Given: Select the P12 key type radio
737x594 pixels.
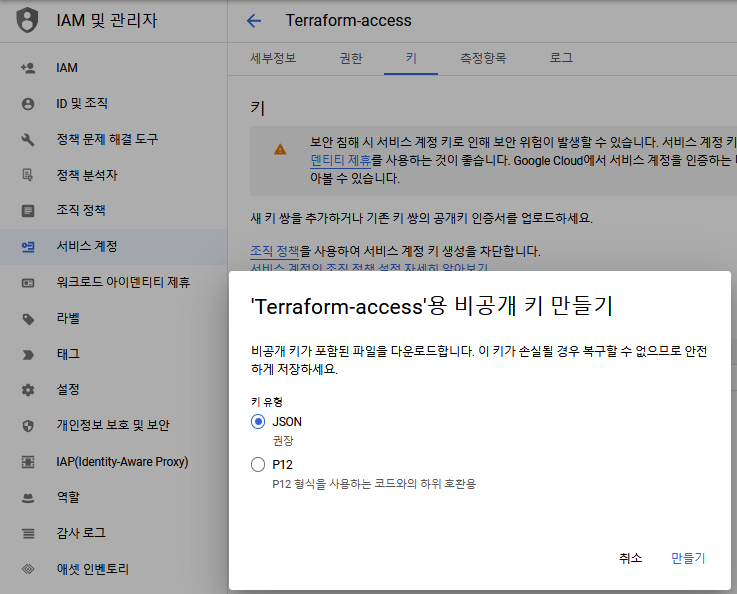Looking at the screenshot, I should pyautogui.click(x=258, y=464).
